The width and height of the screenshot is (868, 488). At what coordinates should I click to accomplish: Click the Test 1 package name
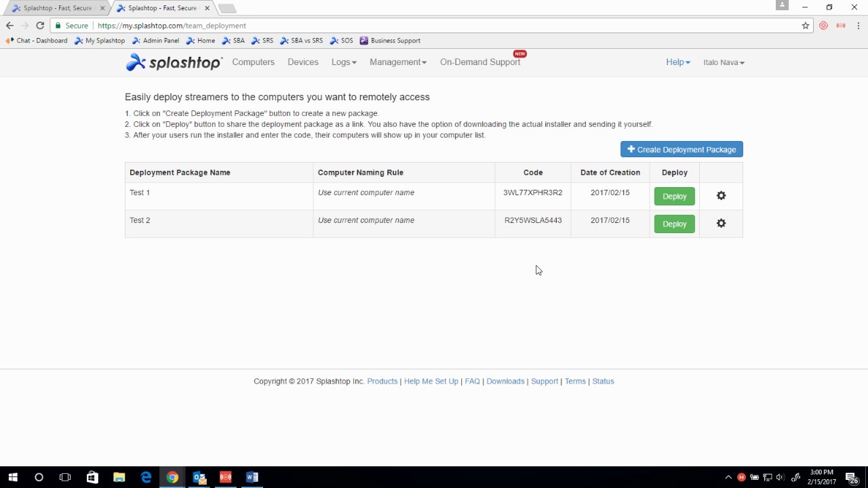pyautogui.click(x=140, y=192)
